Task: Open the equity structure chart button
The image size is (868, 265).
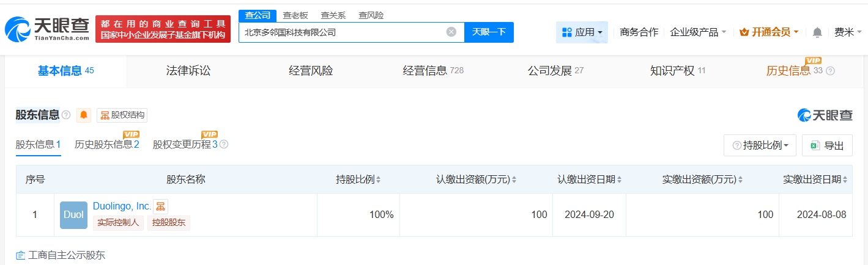Action: pos(122,115)
